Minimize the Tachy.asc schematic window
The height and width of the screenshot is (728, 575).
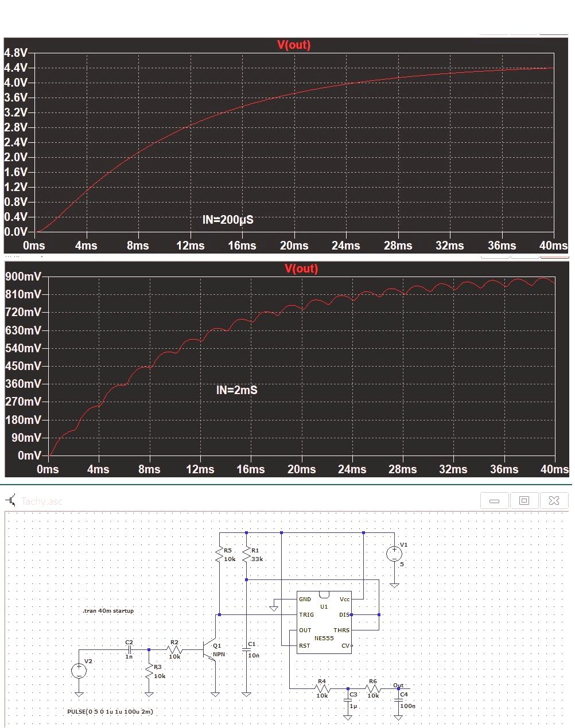coord(494,500)
